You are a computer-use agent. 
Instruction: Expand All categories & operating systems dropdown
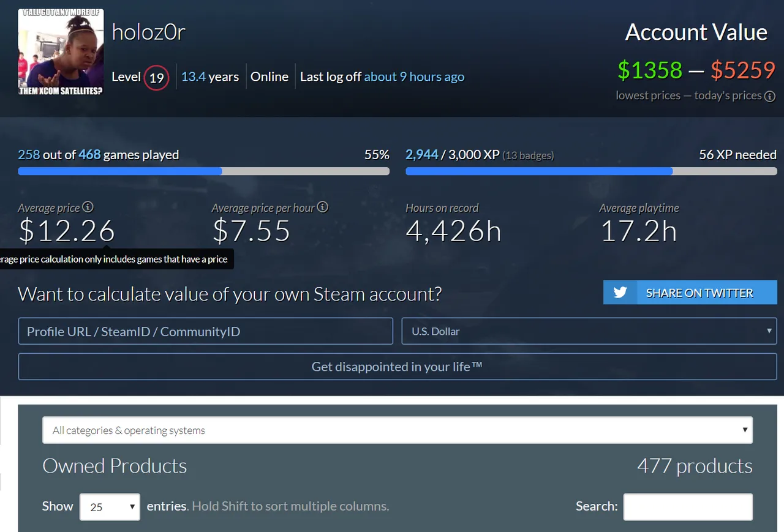click(398, 430)
